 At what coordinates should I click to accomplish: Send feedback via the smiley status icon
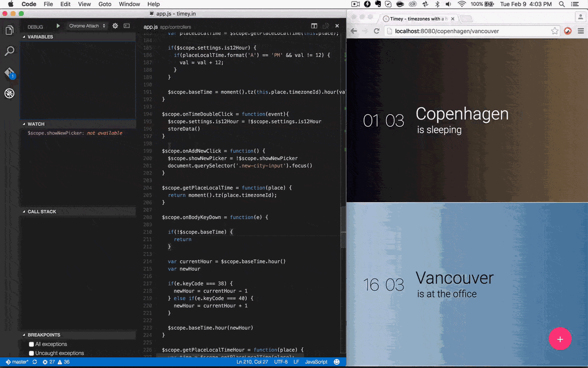point(336,362)
